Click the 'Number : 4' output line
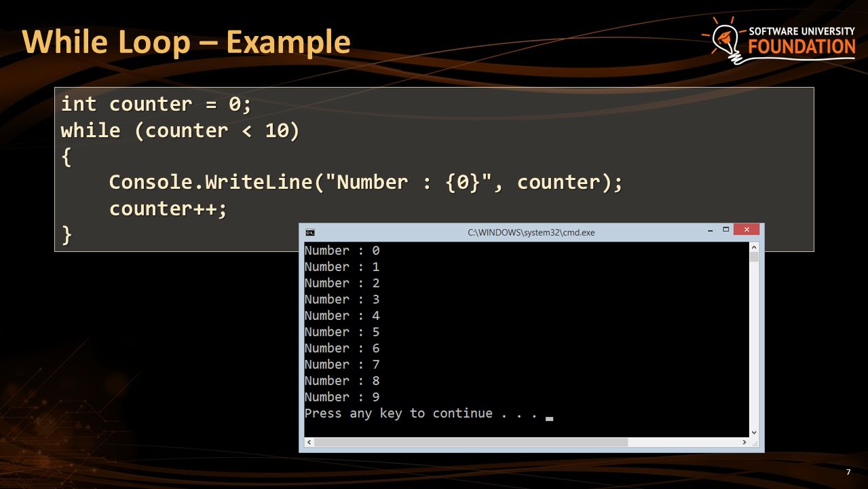This screenshot has width=868, height=489. [x=342, y=316]
